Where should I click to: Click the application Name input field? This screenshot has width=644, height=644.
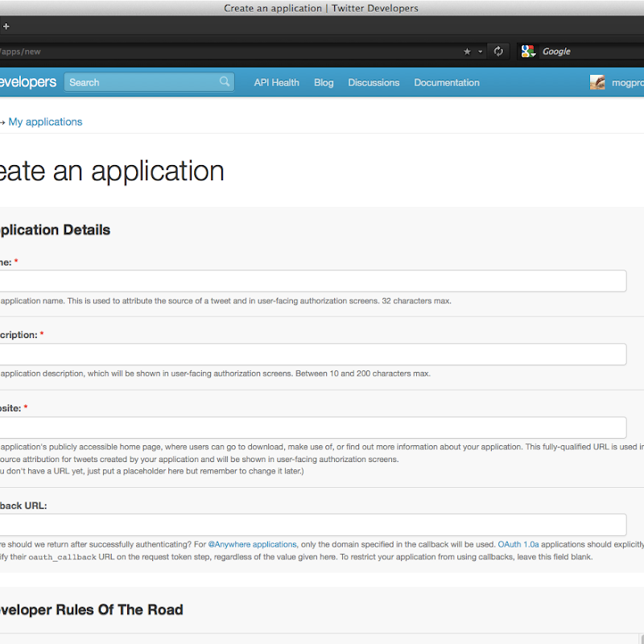pos(312,281)
